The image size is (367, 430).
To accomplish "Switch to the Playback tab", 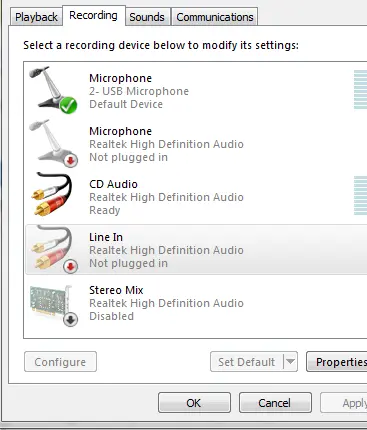I will coord(36,17).
